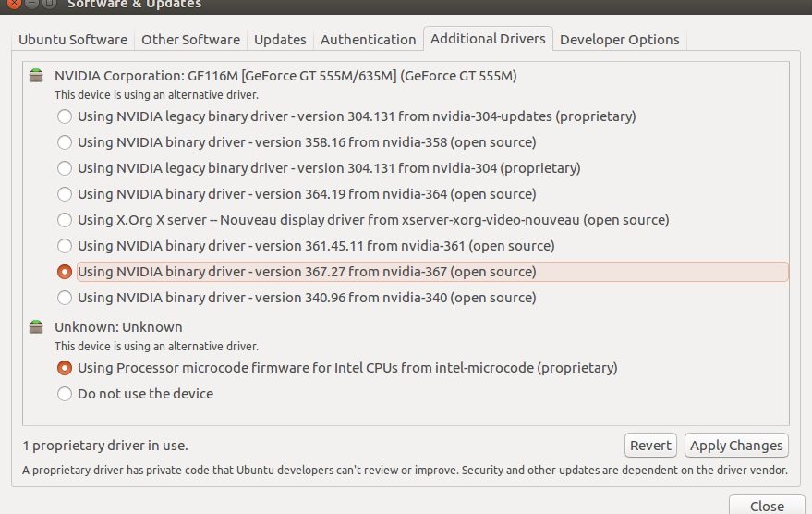The width and height of the screenshot is (812, 514).
Task: Switch to Nouveau open source display driver
Action: [65, 220]
